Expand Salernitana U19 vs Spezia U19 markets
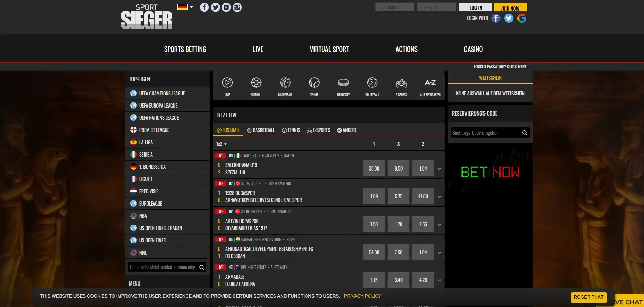Image resolution: width=644 pixels, height=307 pixels. (439, 169)
